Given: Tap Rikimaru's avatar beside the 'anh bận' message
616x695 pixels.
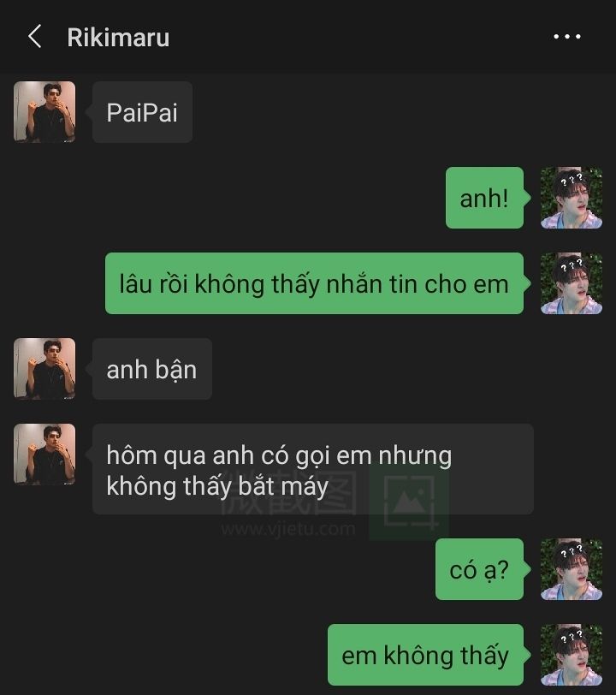Looking at the screenshot, I should click(x=44, y=369).
